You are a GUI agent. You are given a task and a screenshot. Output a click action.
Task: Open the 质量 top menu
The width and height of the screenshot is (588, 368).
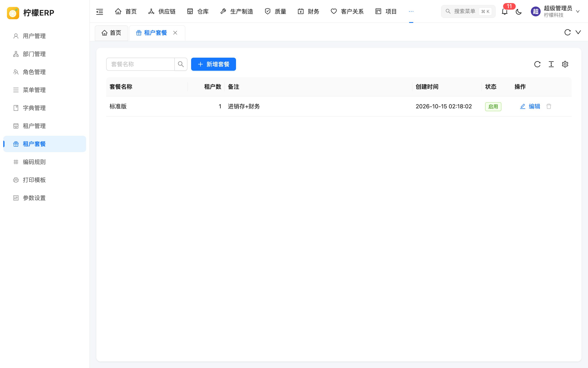(275, 11)
